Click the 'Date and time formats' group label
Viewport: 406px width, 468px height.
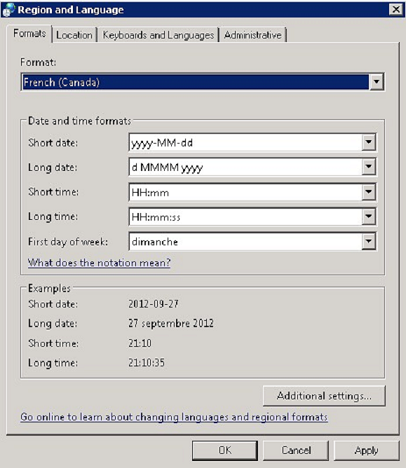point(79,121)
